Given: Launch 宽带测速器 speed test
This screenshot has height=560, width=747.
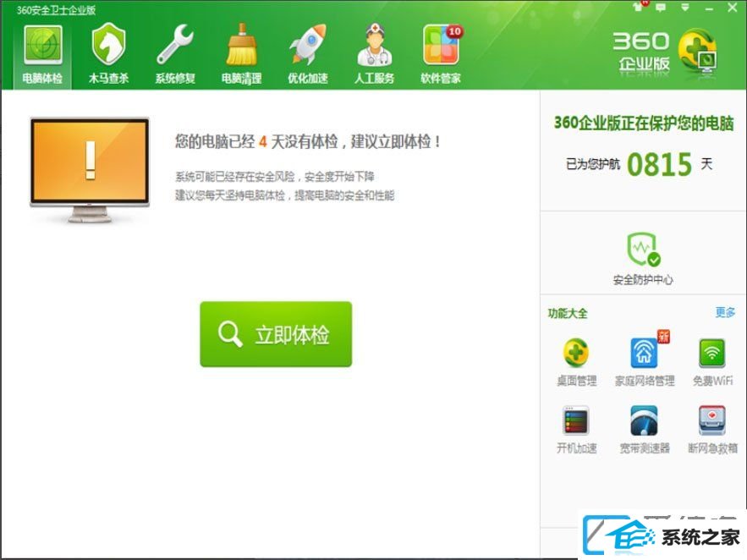Looking at the screenshot, I should [645, 430].
